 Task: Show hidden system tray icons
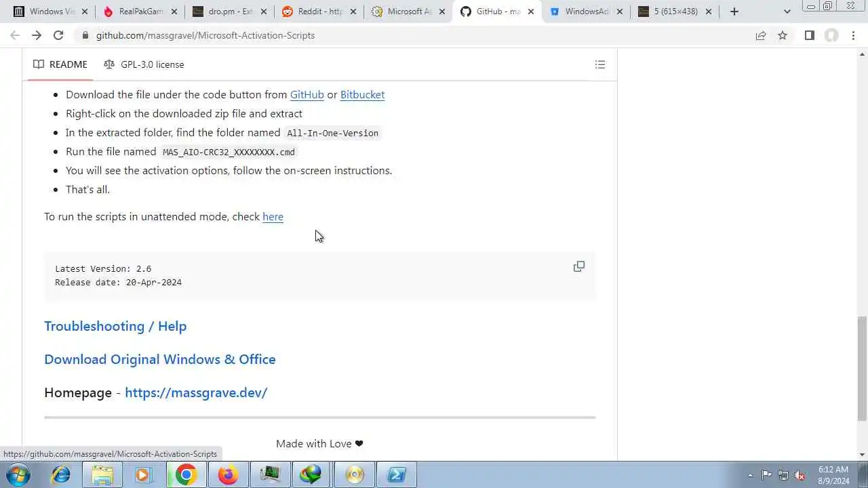click(x=750, y=475)
